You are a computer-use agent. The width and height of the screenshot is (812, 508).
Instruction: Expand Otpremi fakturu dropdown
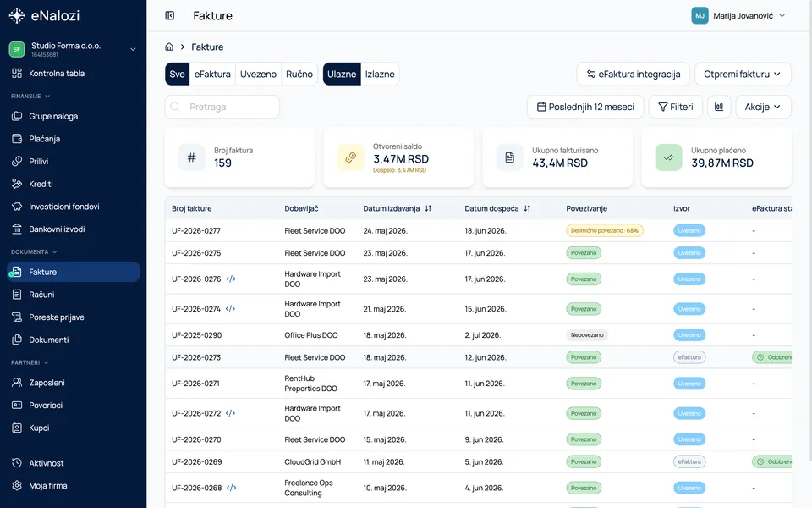pyautogui.click(x=743, y=75)
